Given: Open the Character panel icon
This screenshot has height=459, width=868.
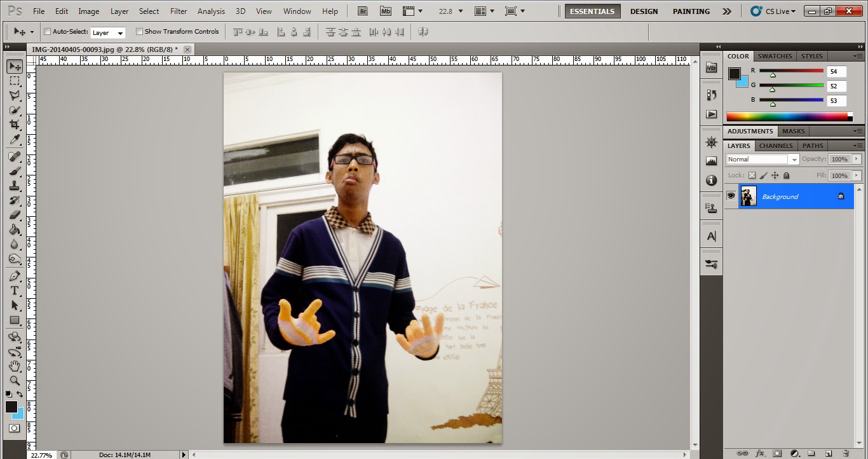Looking at the screenshot, I should pos(711,236).
